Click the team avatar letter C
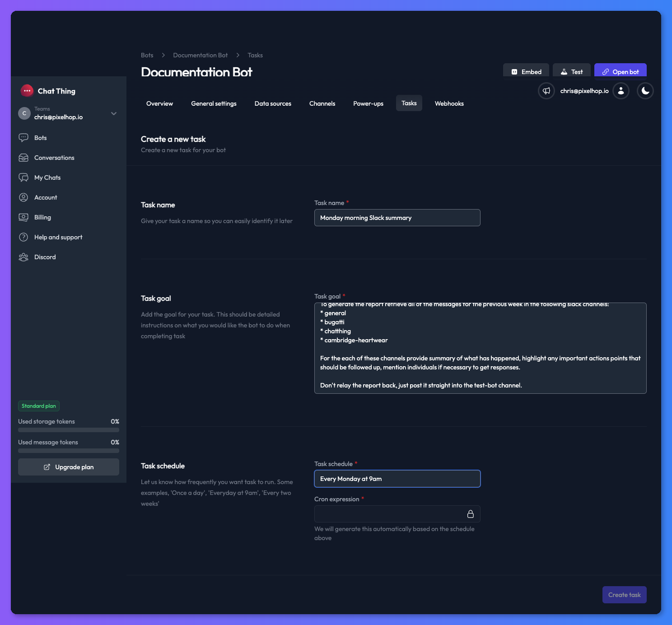Viewport: 672px width, 625px height. click(x=24, y=113)
